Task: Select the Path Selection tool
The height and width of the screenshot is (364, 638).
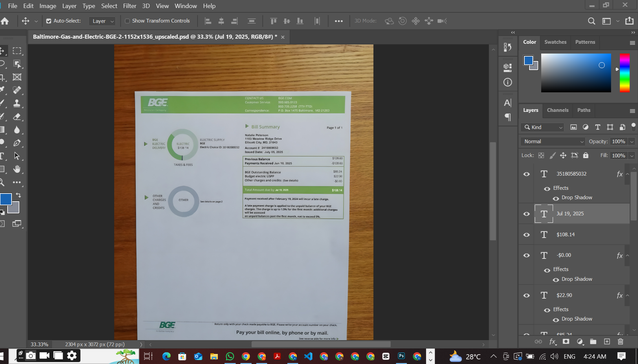Action: (17, 156)
